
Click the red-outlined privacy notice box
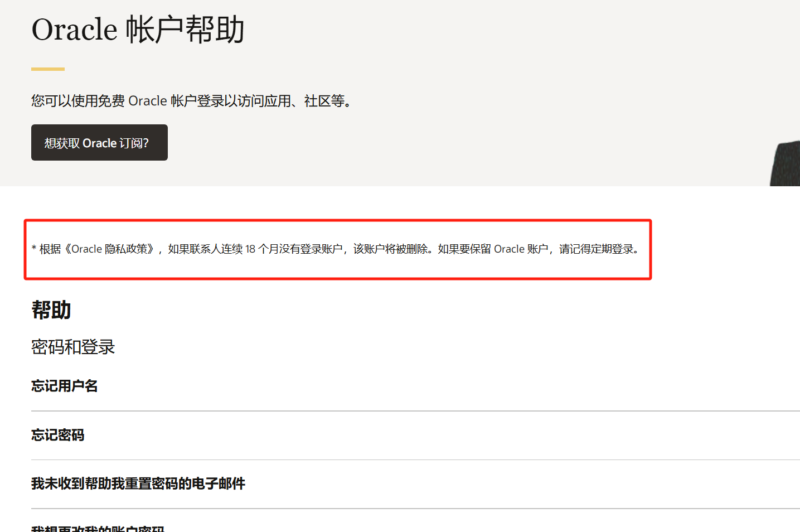point(337,249)
